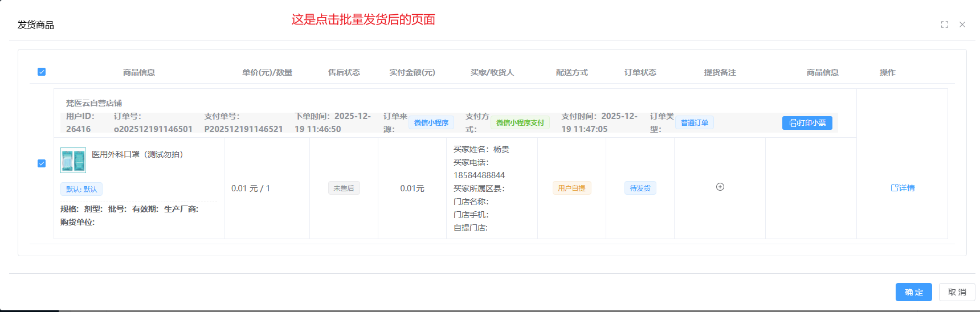Viewport: 980px width, 312px height.
Task: Click the 用户自提 delivery method tag
Action: [572, 188]
